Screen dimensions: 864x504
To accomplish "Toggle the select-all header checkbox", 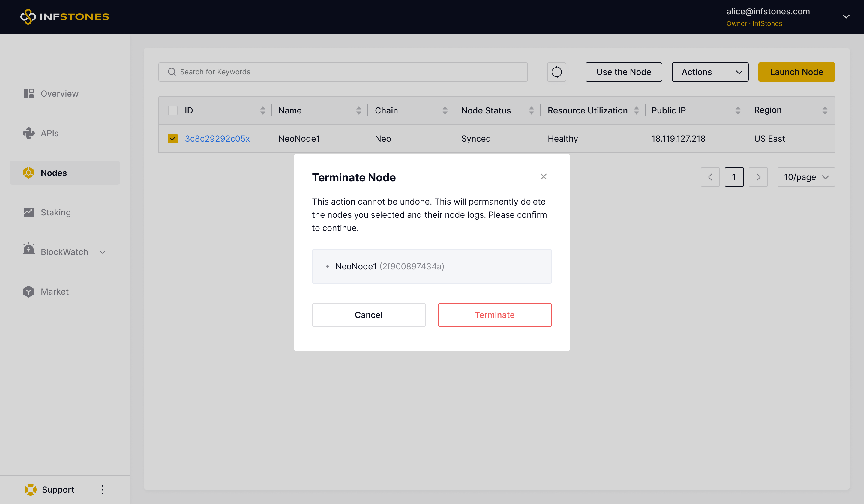I will point(173,110).
